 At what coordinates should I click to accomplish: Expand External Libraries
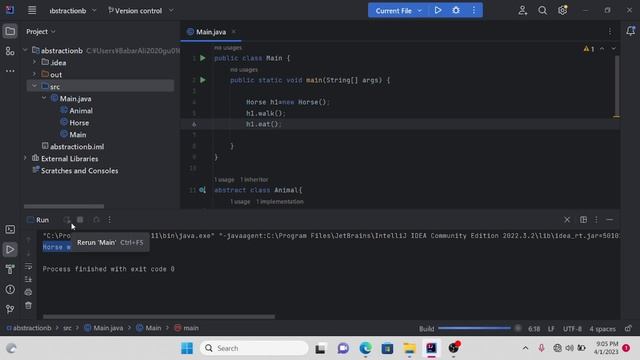click(x=25, y=158)
